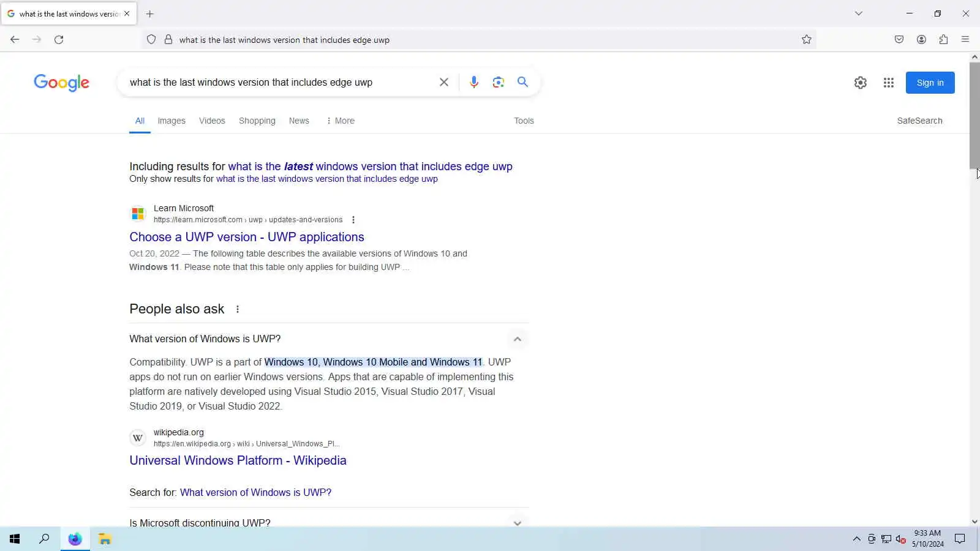Screen dimensions: 980x551
Task: Open Windows taskbar search
Action: pos(44,539)
